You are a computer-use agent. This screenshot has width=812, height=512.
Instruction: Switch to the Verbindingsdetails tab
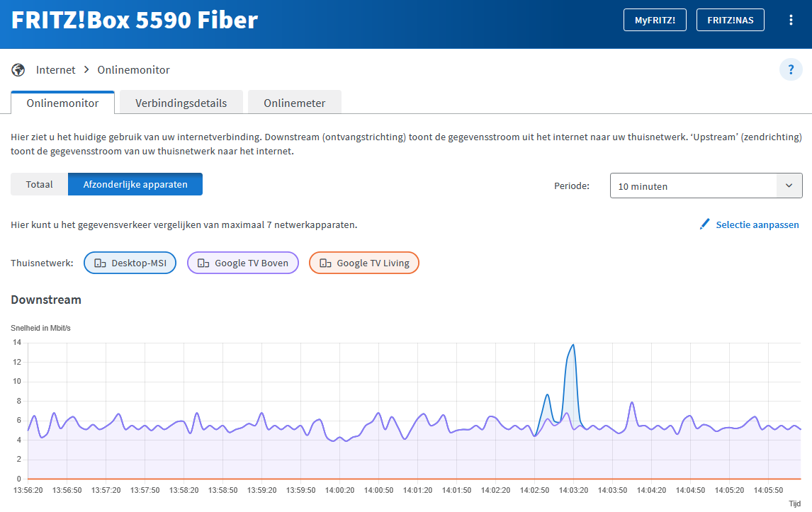181,103
